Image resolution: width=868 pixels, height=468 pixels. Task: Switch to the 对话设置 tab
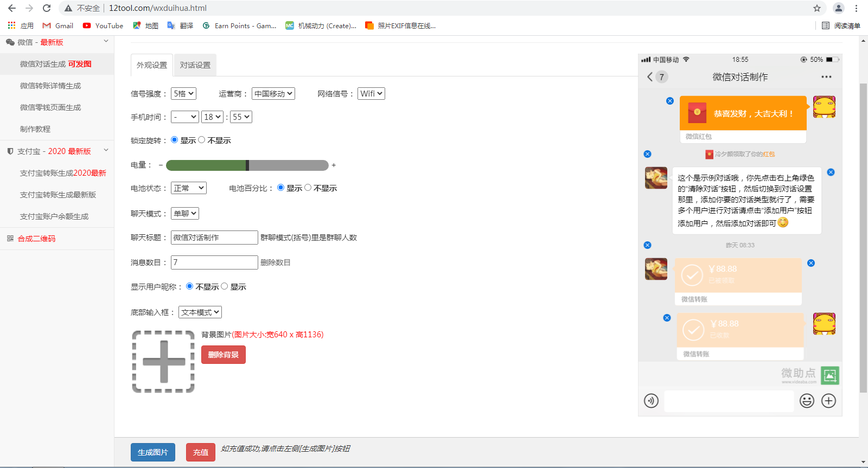click(195, 65)
